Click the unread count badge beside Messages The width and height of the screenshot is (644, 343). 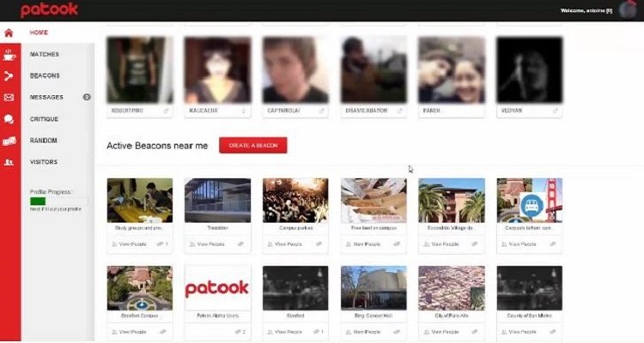point(87,97)
